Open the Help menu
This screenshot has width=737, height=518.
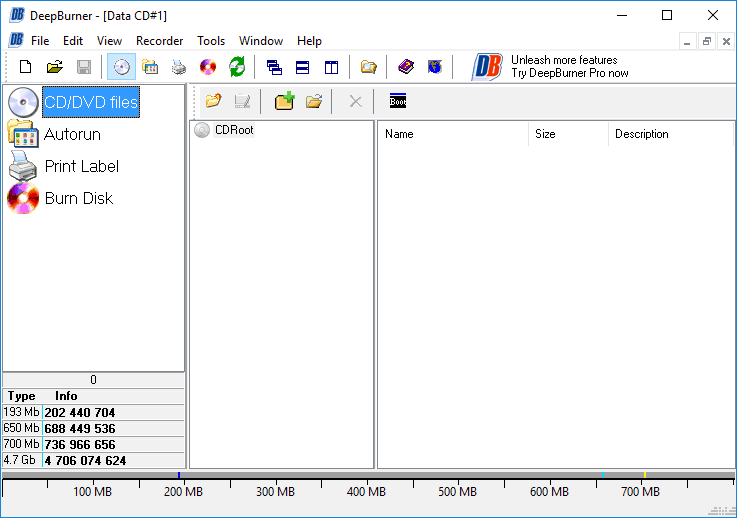tap(309, 41)
